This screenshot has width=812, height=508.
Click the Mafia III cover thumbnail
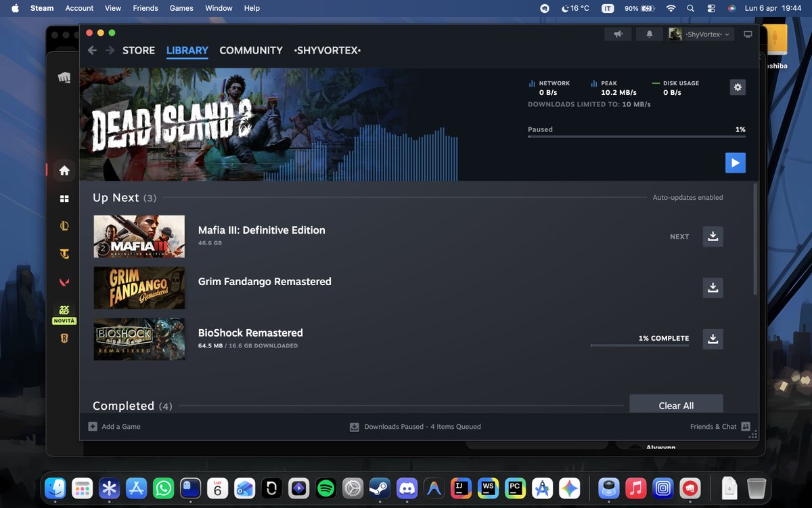tap(139, 236)
